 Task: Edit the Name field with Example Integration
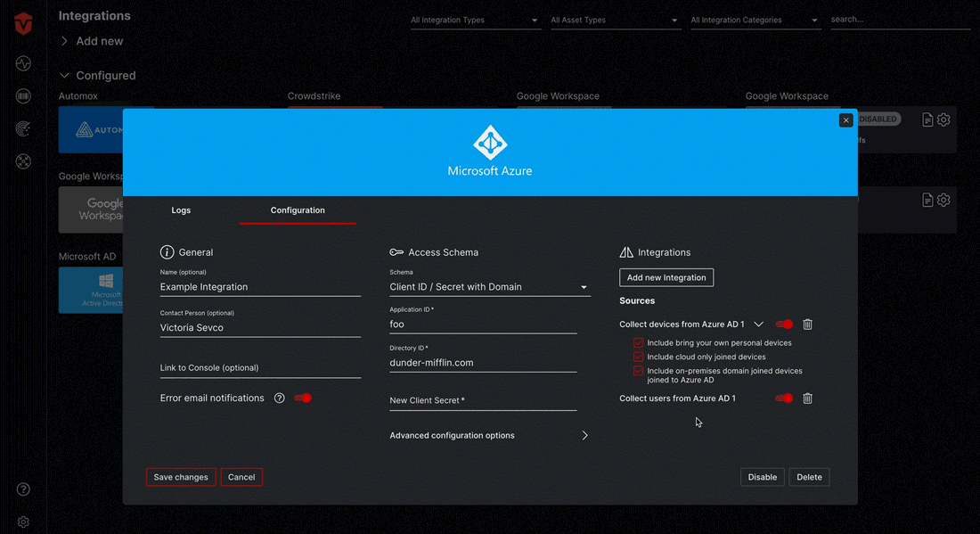(x=260, y=287)
